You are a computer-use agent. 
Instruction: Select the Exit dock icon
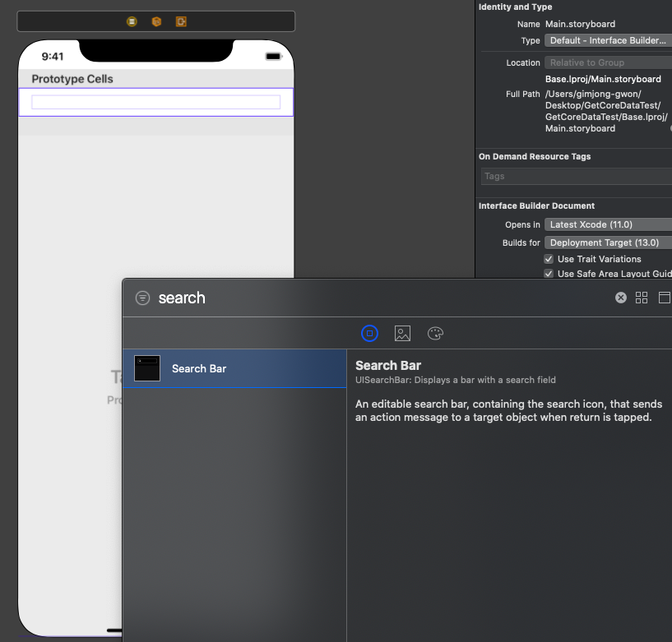[181, 21]
